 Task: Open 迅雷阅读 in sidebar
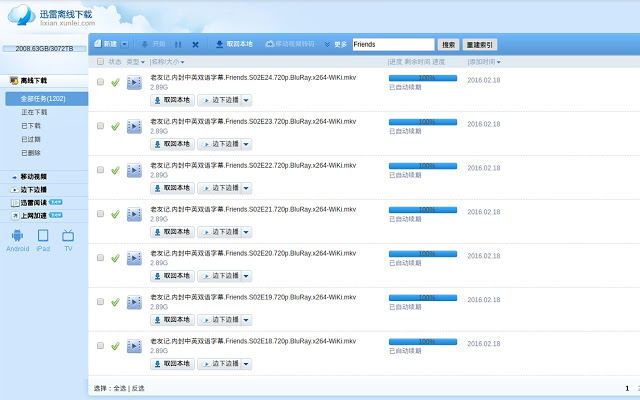tap(44, 203)
